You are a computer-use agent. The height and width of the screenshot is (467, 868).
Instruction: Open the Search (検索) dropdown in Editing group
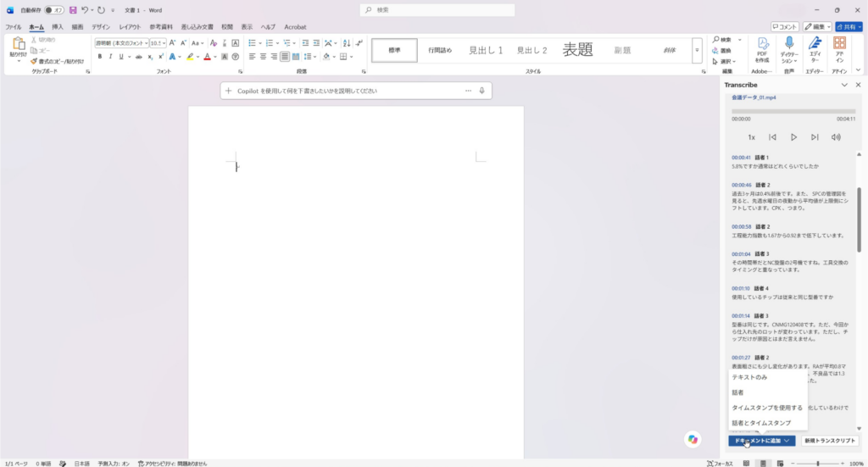[x=739, y=40]
